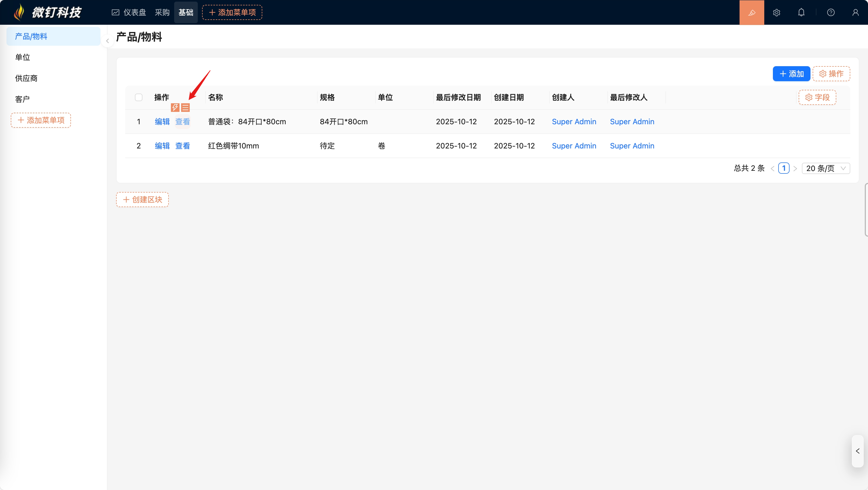
Task: Go to next page arrow in pagination
Action: pos(795,168)
